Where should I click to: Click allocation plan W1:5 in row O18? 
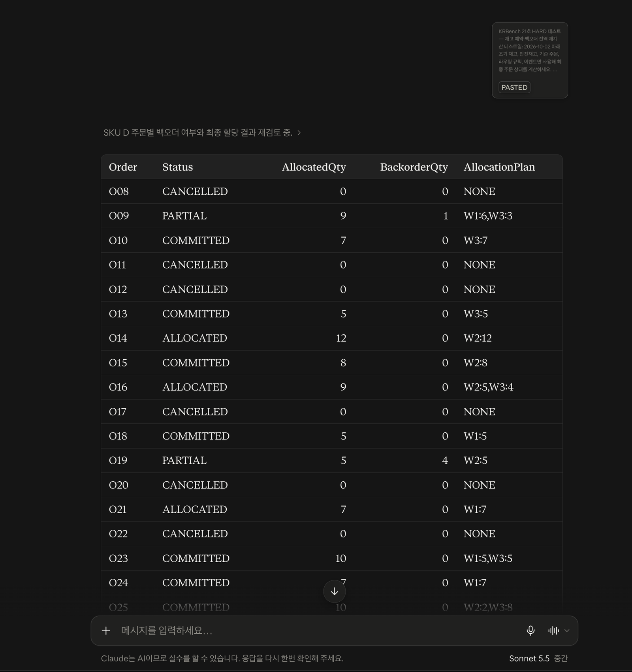pyautogui.click(x=475, y=436)
